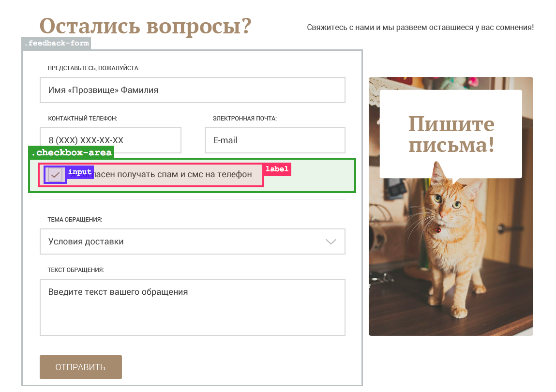Click the 'ТЕМА ОБРАЩЕНИЯ:' label
This screenshot has height=392, width=556.
coord(75,220)
